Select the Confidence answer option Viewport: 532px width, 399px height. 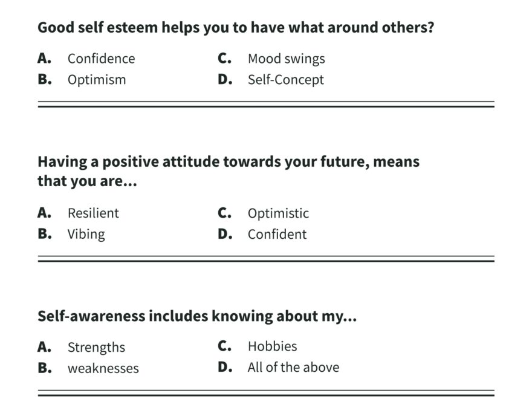coord(101,59)
